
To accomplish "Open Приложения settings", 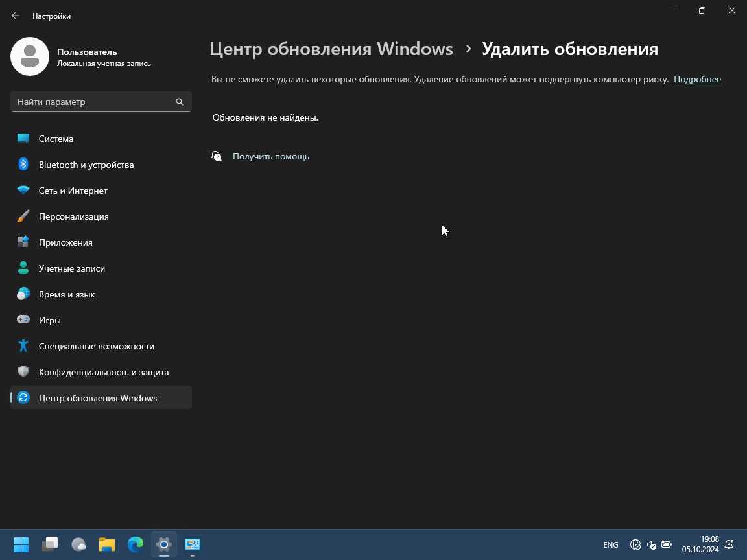I will [101, 242].
